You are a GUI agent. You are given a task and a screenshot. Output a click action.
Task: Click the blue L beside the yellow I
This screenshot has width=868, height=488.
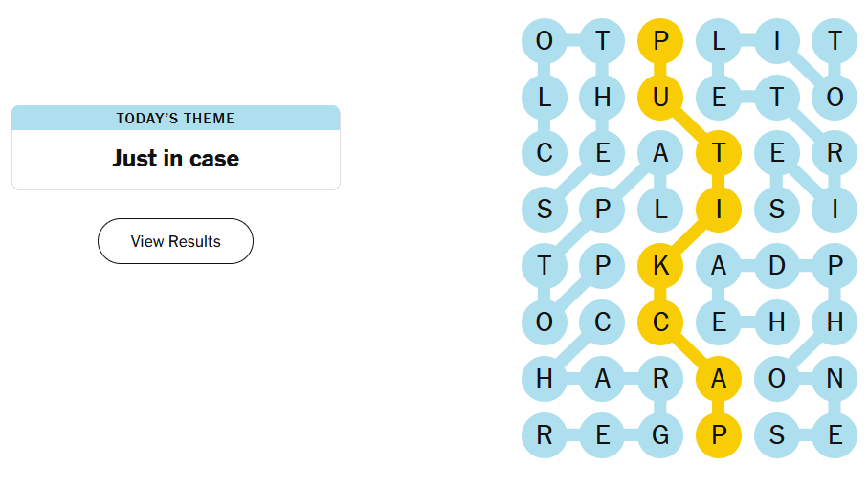(660, 210)
